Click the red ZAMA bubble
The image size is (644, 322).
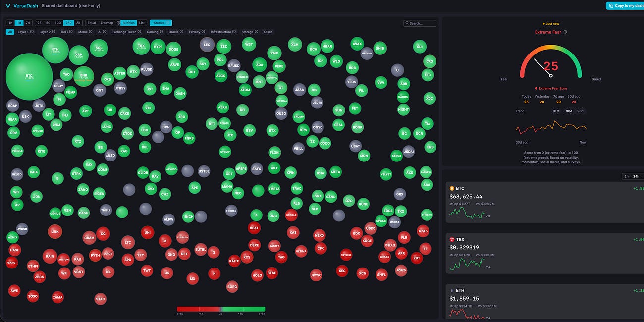coord(58,297)
